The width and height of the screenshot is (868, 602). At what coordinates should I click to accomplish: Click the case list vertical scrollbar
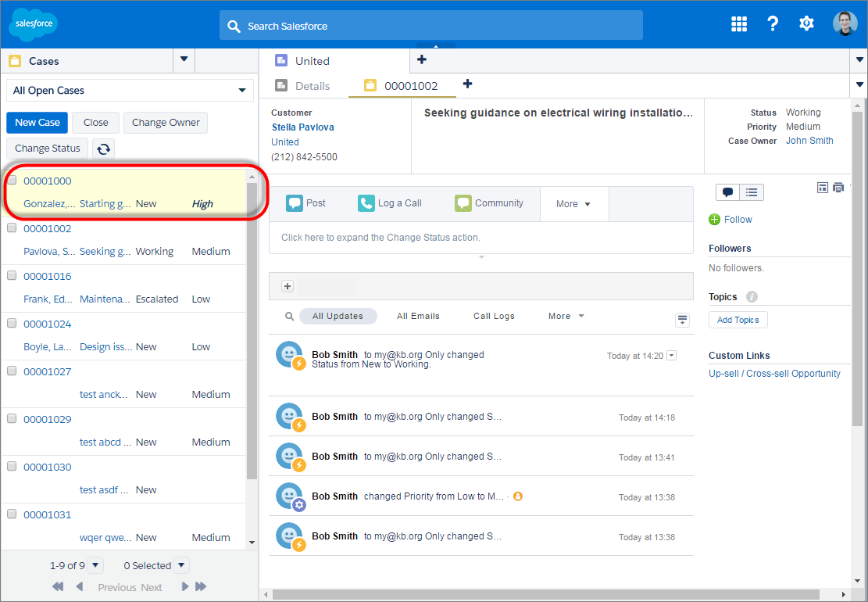click(252, 331)
